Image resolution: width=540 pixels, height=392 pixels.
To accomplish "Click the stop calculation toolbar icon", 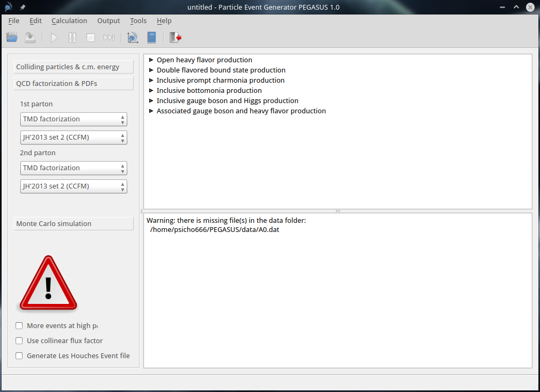I will 91,38.
